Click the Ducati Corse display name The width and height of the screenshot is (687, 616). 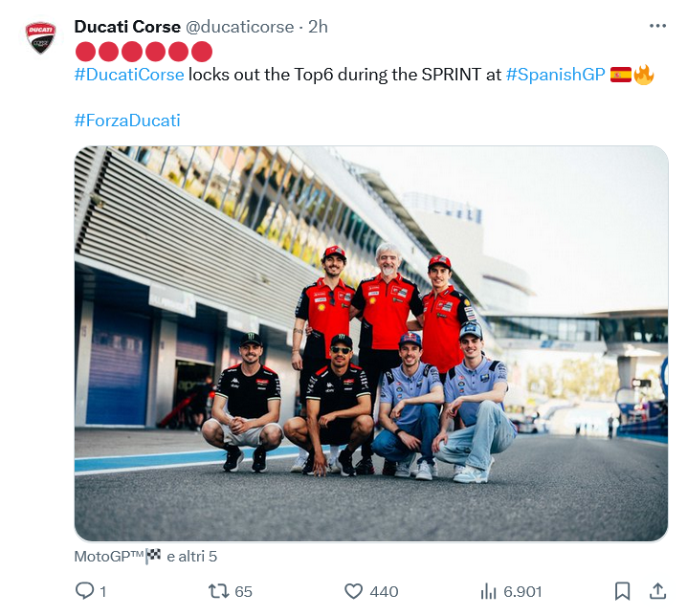127,27
